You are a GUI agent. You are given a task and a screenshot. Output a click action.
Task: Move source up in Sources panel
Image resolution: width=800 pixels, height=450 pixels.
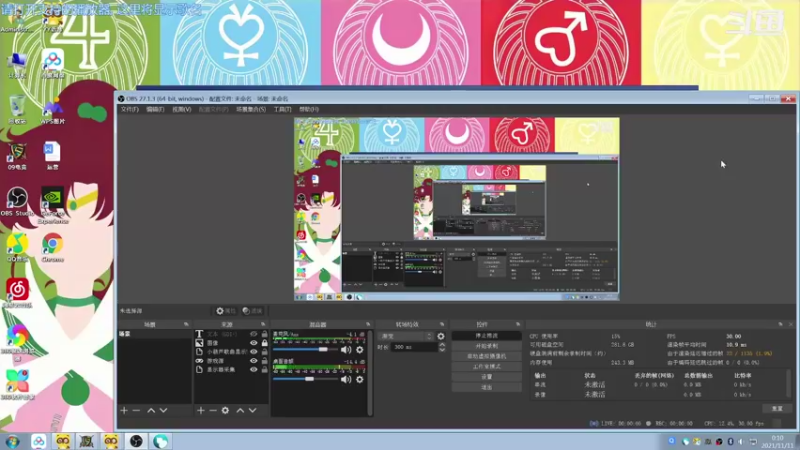click(240, 410)
